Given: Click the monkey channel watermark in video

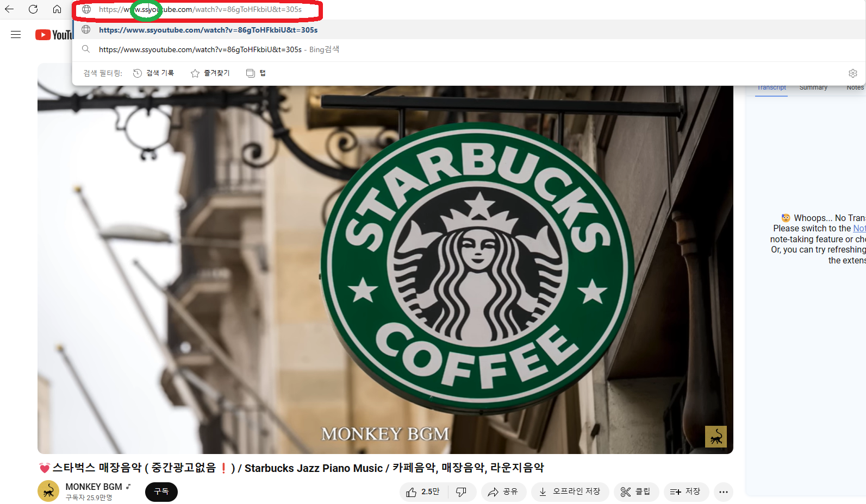Looking at the screenshot, I should click(716, 437).
